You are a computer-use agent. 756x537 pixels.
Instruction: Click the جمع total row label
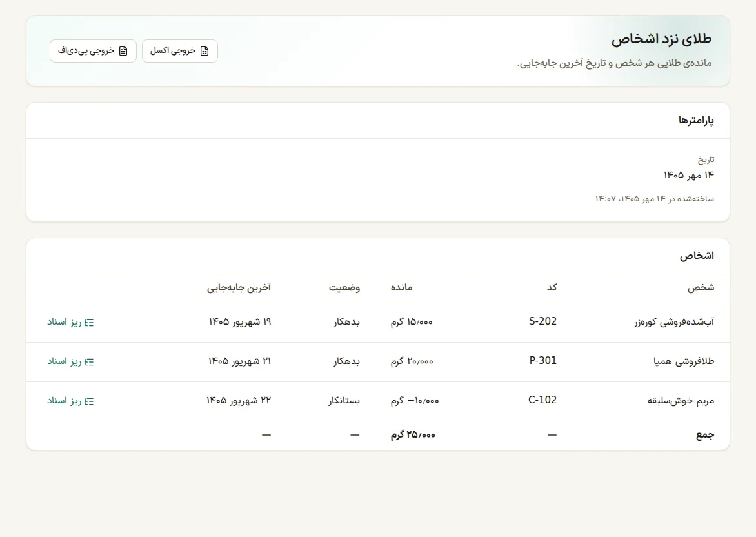(705, 435)
